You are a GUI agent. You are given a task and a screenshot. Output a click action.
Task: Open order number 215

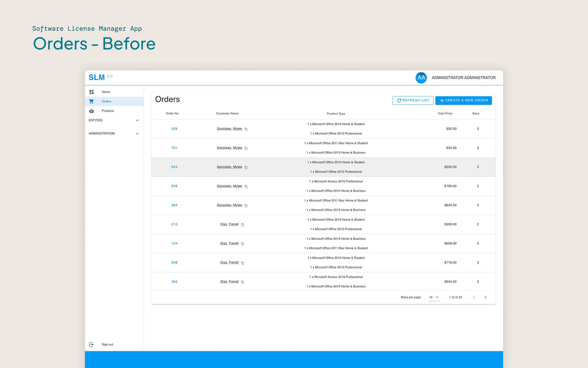(174, 224)
